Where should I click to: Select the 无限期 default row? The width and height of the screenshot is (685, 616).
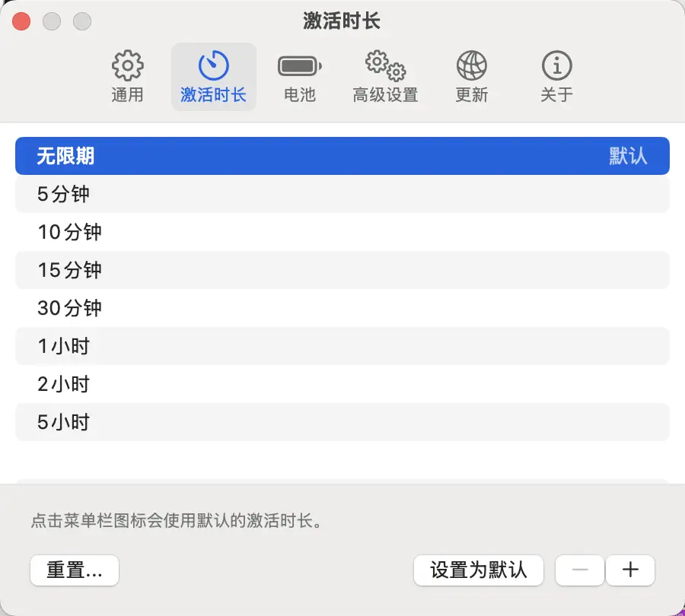pos(342,156)
